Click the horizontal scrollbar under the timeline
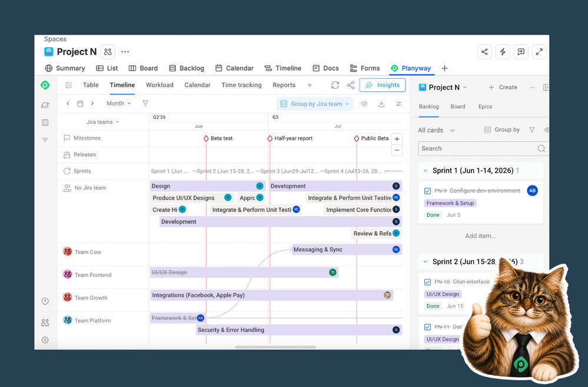The height and width of the screenshot is (387, 588). tap(275, 347)
